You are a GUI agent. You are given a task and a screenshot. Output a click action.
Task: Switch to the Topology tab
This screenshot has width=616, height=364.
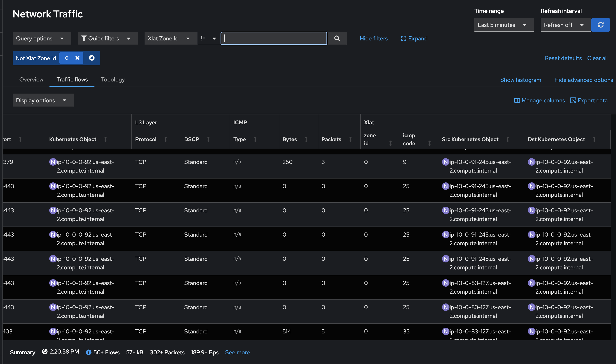(113, 79)
